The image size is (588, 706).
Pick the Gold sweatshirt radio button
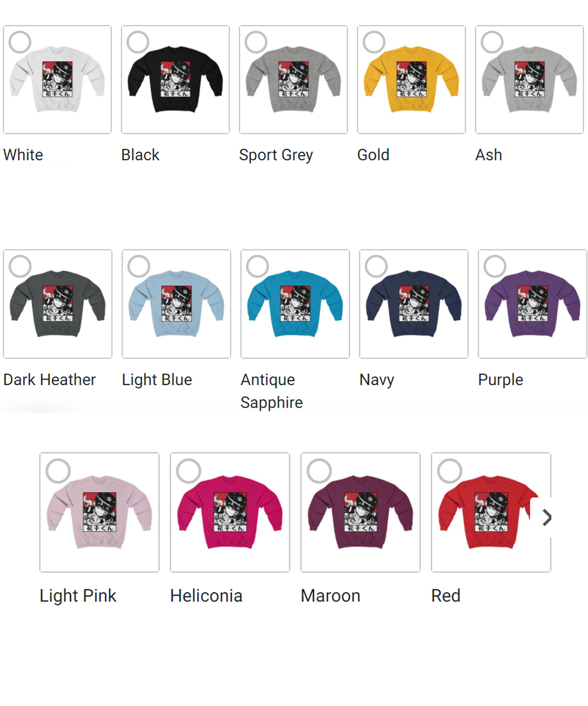(x=374, y=42)
